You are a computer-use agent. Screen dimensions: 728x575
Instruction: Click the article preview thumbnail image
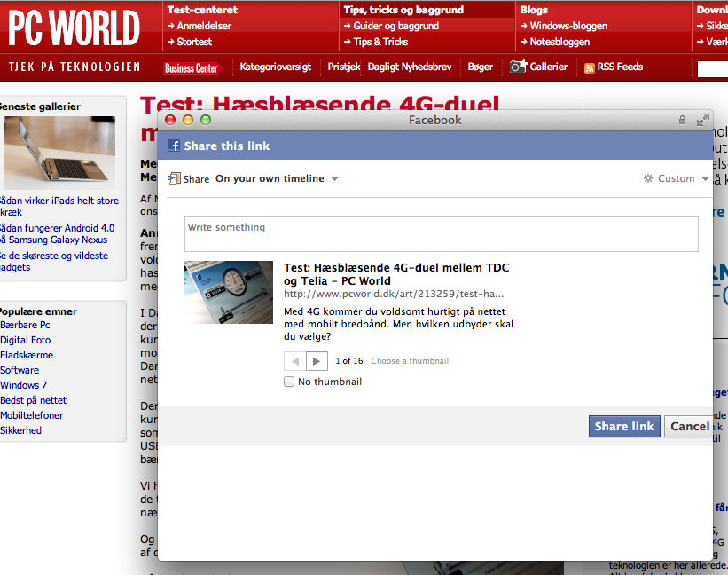click(x=229, y=292)
